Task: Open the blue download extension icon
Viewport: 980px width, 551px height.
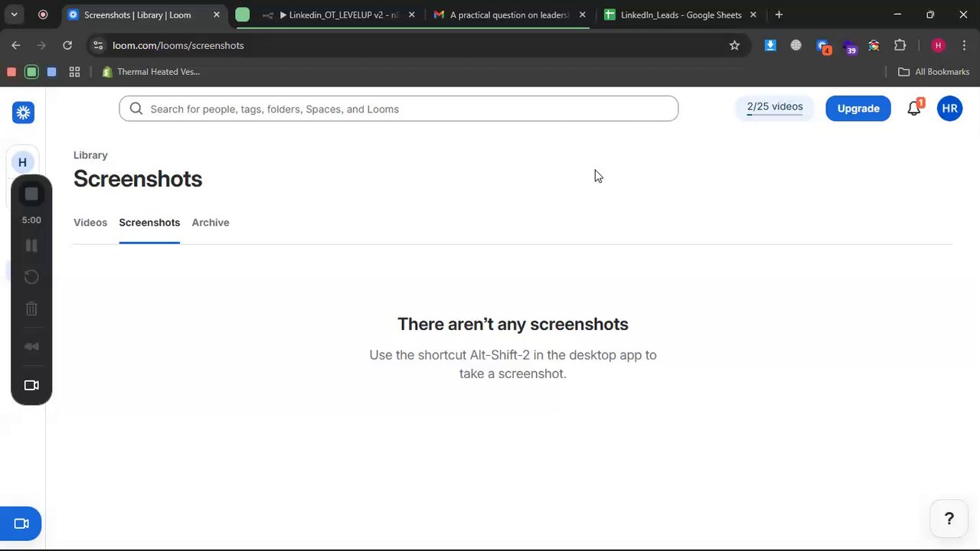Action: coord(770,45)
